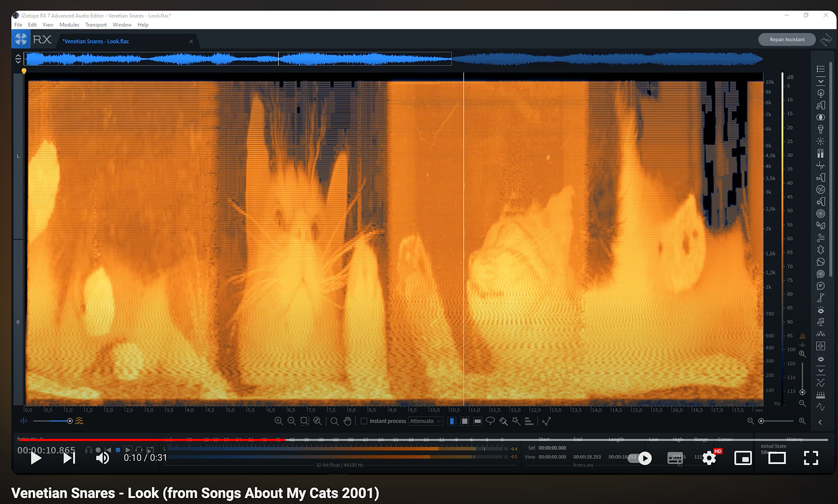Open the Dither dotted module icon

(821, 395)
